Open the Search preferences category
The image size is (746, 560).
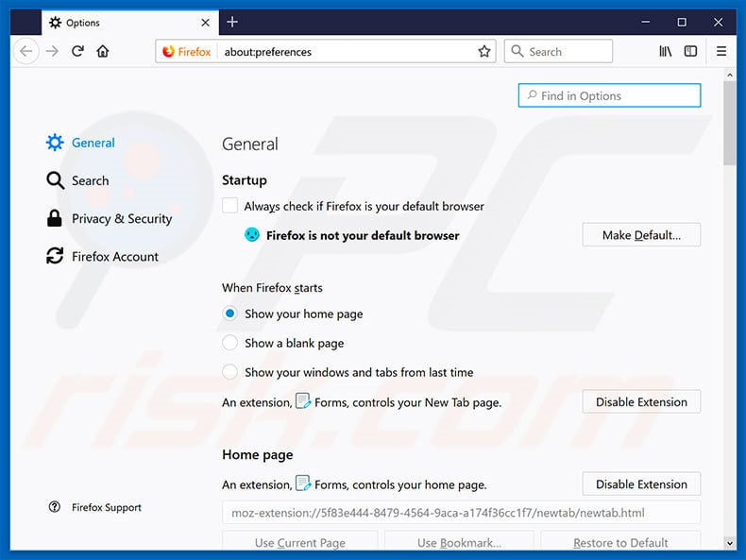click(x=77, y=180)
